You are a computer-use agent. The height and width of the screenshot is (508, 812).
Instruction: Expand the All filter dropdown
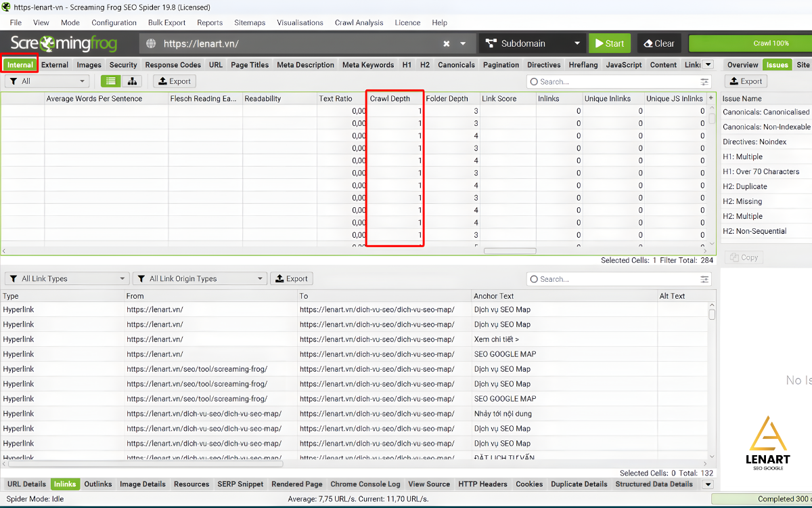coord(47,81)
